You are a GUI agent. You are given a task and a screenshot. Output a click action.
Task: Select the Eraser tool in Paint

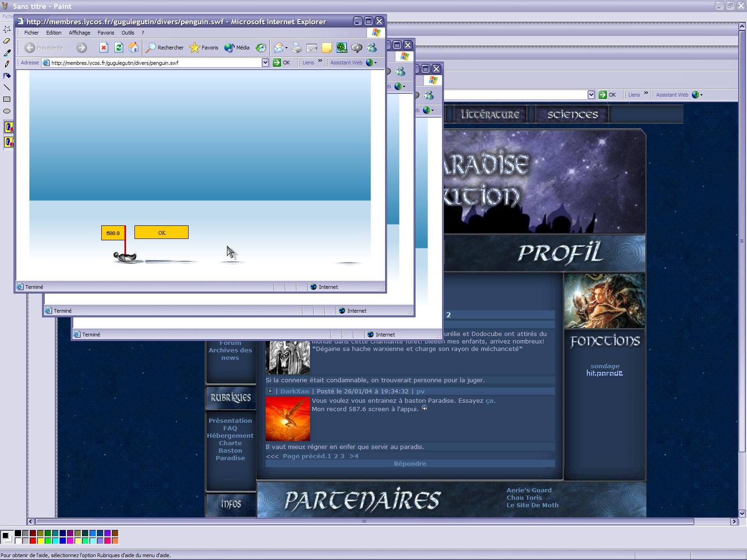pyautogui.click(x=7, y=41)
